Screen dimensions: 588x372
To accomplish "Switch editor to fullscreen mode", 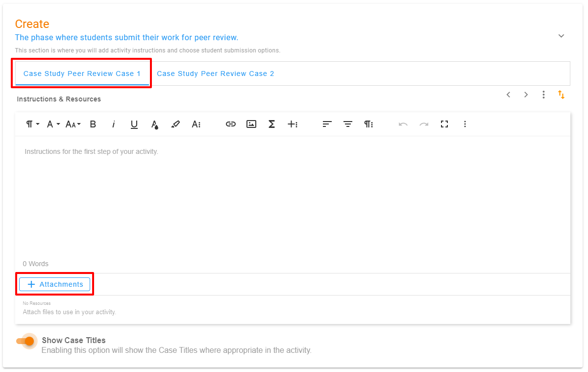I will point(444,124).
